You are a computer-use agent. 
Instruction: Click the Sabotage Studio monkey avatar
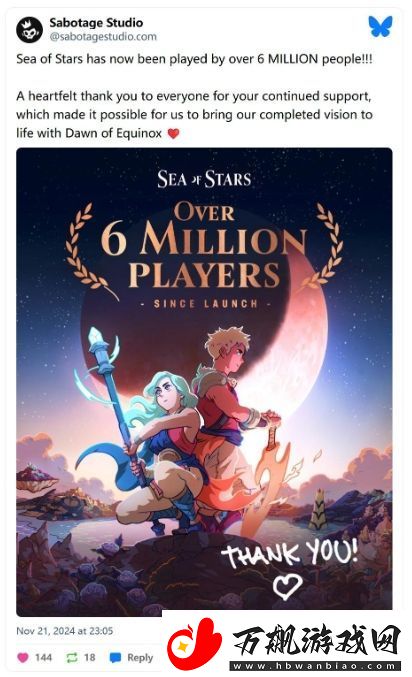click(30, 30)
